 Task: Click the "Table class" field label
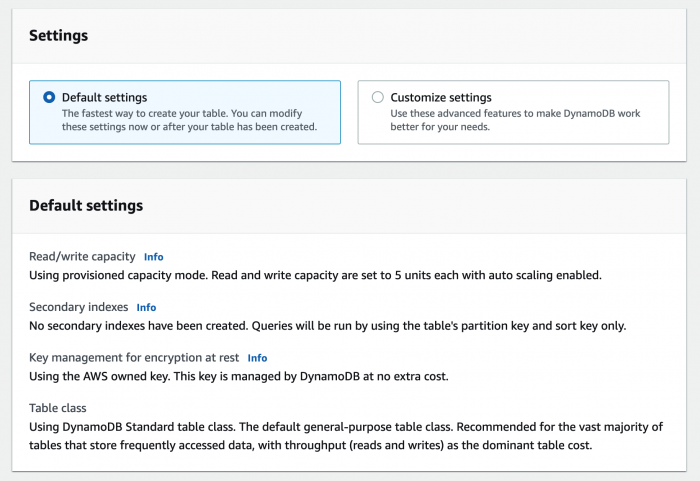click(60, 408)
